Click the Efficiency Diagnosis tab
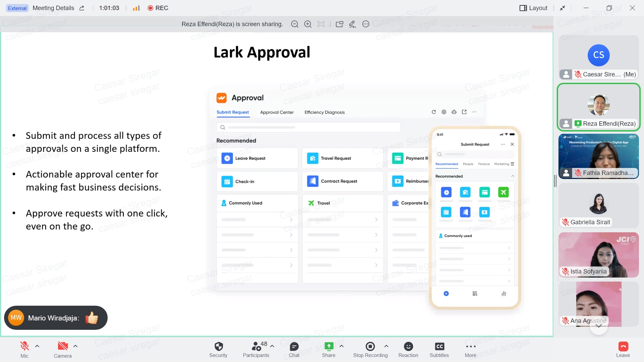Image resolution: width=644 pixels, height=362 pixels. click(x=325, y=112)
